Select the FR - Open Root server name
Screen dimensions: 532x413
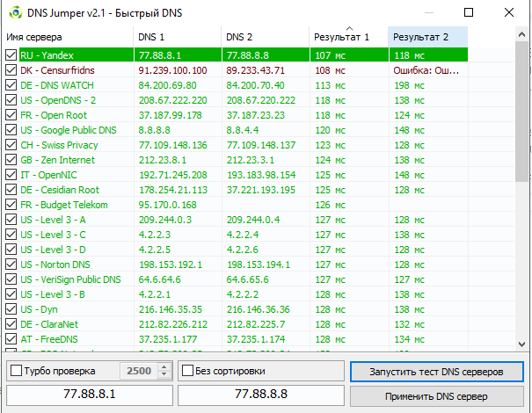point(54,115)
